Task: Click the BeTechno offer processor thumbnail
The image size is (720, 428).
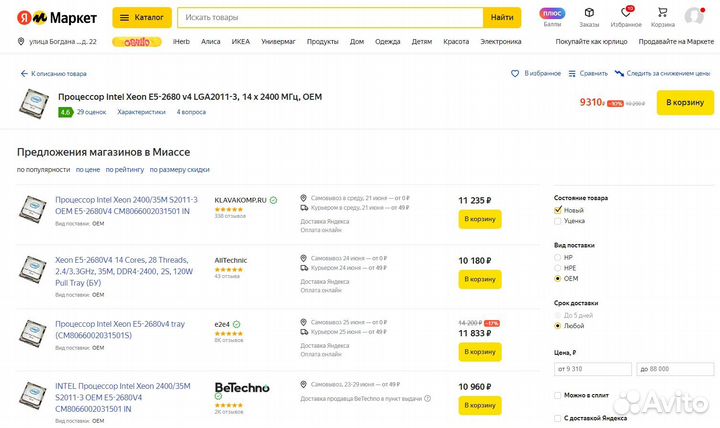Action: pos(33,395)
